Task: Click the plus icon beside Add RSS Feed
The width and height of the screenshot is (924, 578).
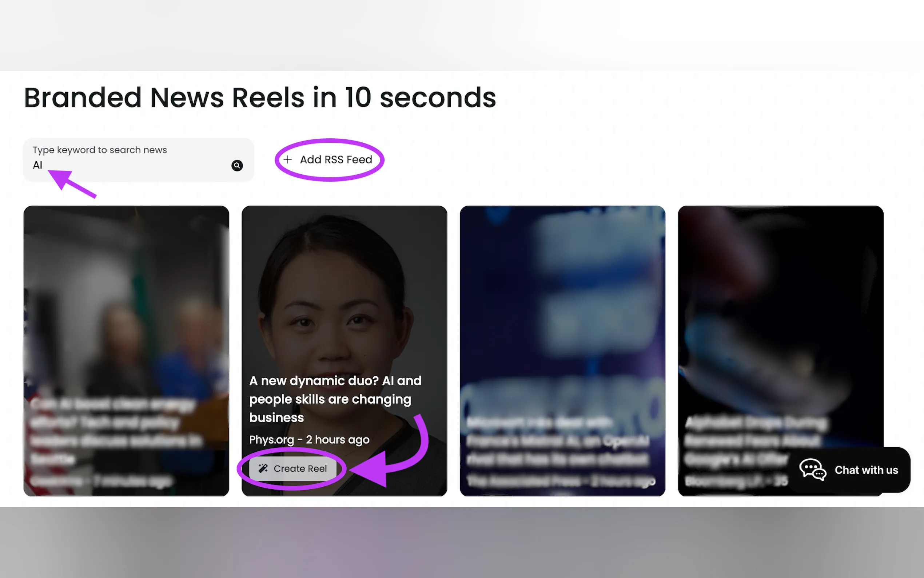Action: [288, 159]
